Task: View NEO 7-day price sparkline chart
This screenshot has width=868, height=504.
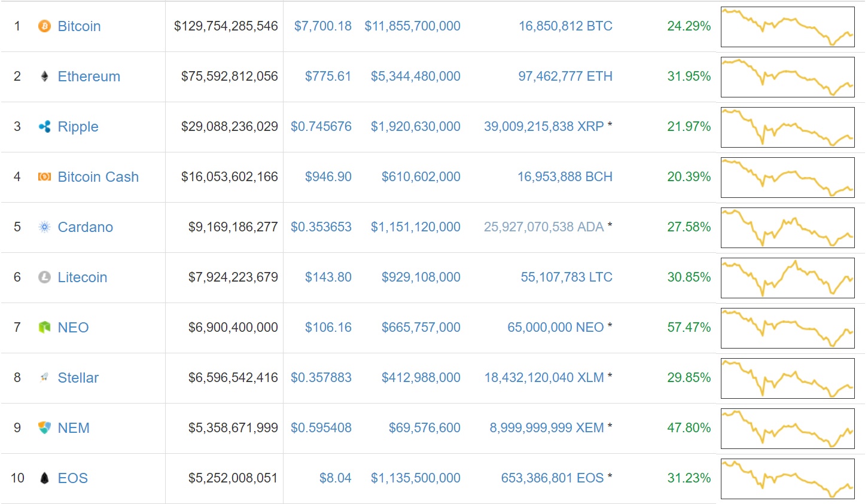Action: [787, 328]
